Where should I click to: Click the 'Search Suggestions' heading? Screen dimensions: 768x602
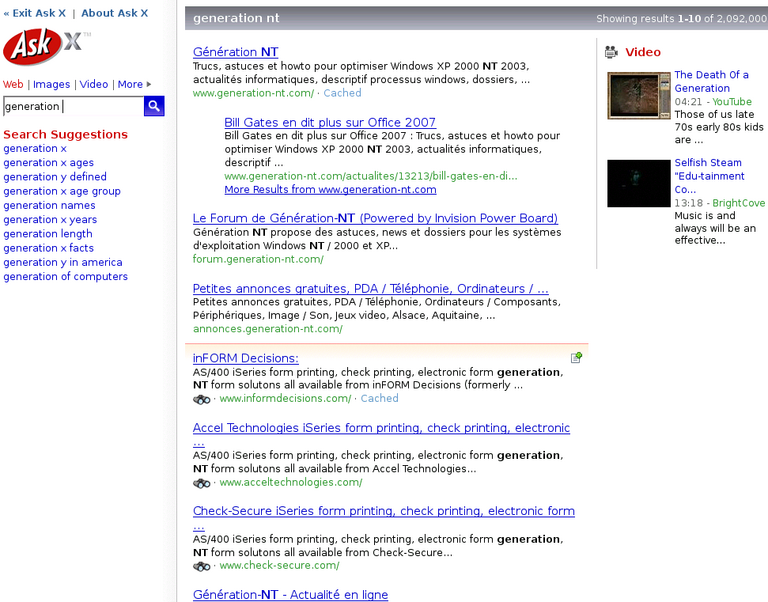tap(66, 134)
